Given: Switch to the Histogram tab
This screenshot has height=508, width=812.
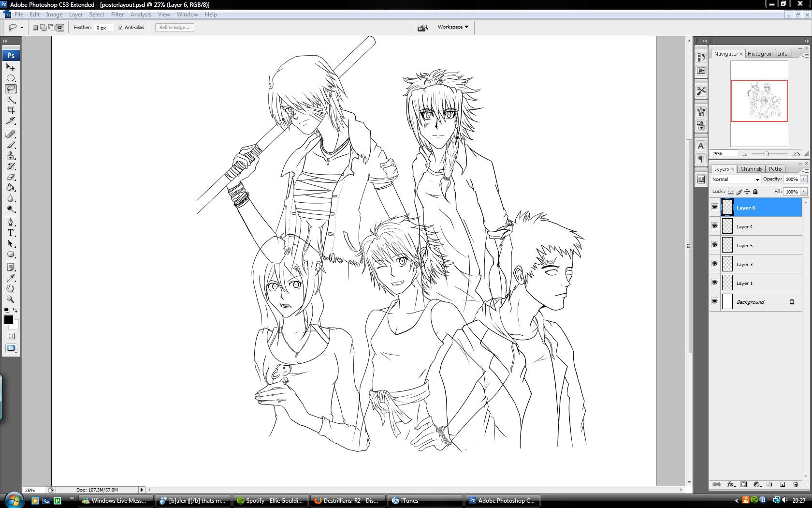Looking at the screenshot, I should [760, 54].
